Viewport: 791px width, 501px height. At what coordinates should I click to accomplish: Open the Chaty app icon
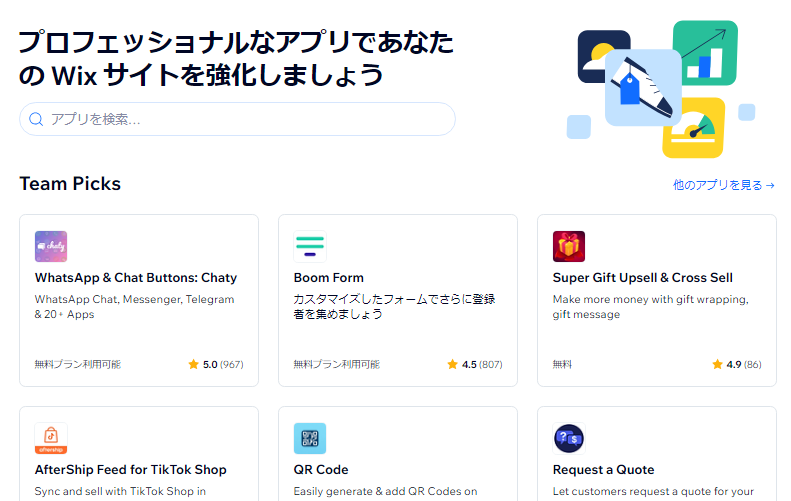(51, 246)
